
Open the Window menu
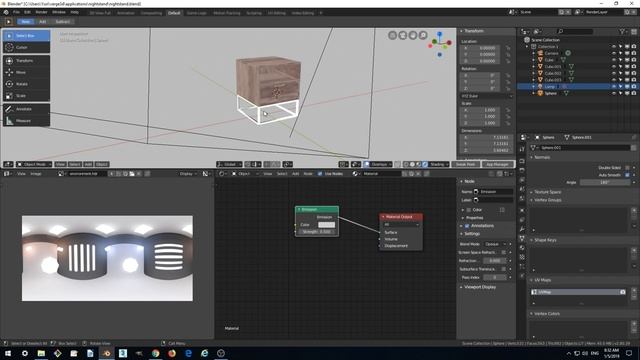click(59, 13)
